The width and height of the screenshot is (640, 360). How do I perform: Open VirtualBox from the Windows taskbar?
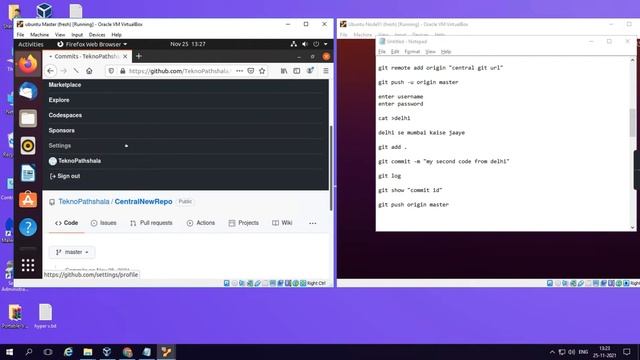pyautogui.click(x=107, y=352)
